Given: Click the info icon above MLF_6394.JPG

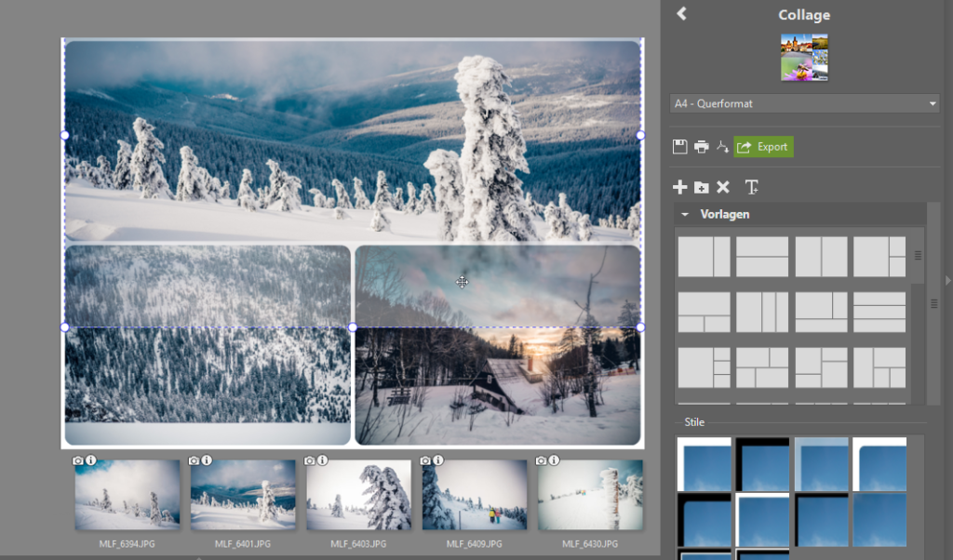Looking at the screenshot, I should pyautogui.click(x=90, y=460).
